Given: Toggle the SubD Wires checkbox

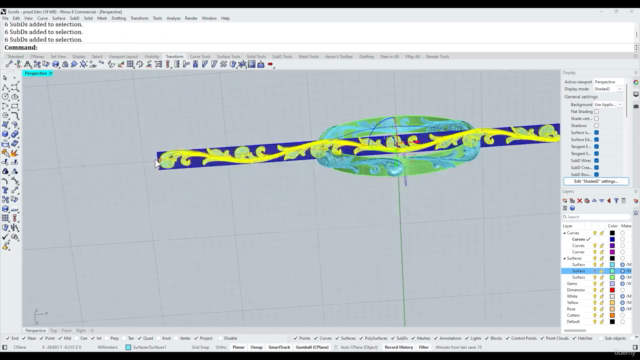Looking at the screenshot, I should (596, 161).
